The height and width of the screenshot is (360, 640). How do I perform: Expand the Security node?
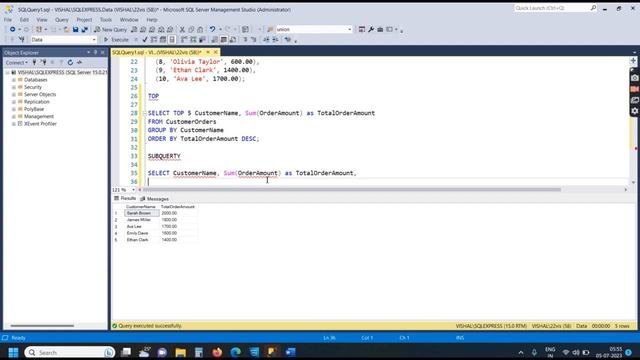click(x=14, y=87)
